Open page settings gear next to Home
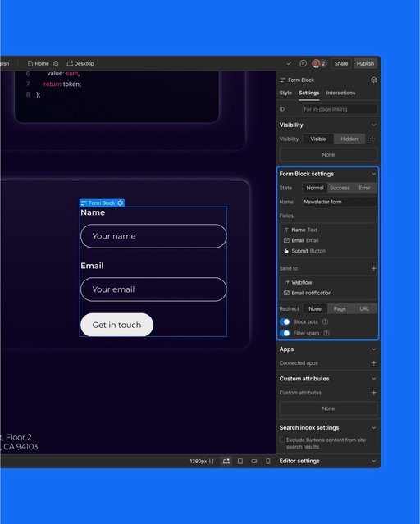The width and height of the screenshot is (420, 524). click(x=56, y=63)
